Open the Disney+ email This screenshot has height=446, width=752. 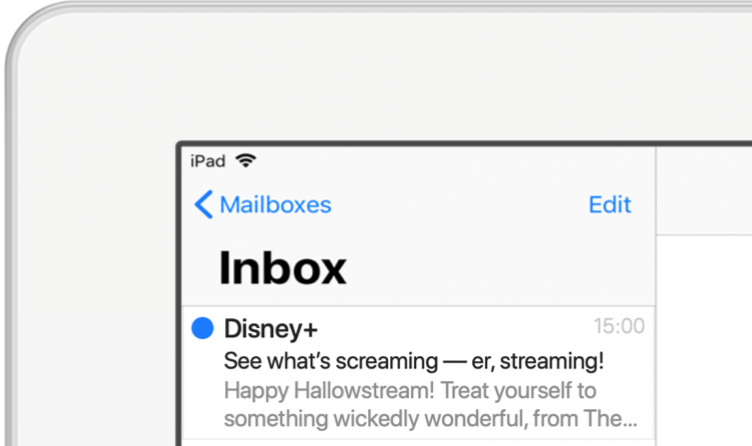(x=418, y=372)
